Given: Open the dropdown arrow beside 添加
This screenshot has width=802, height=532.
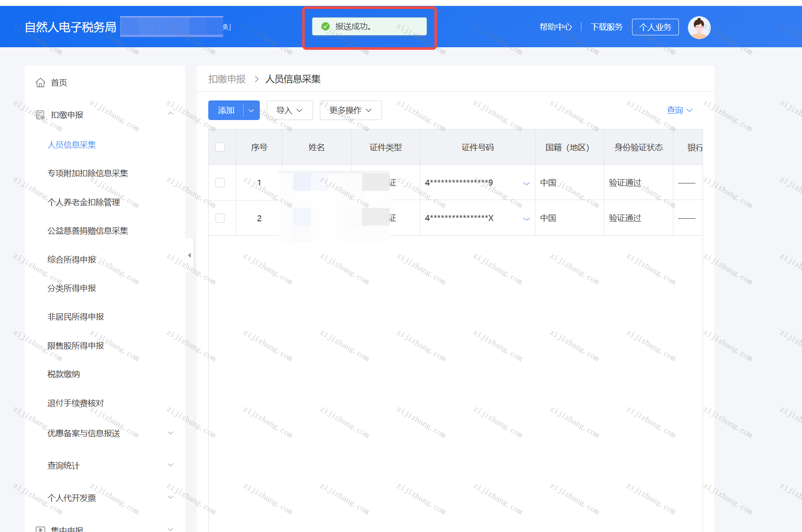Looking at the screenshot, I should (x=251, y=110).
